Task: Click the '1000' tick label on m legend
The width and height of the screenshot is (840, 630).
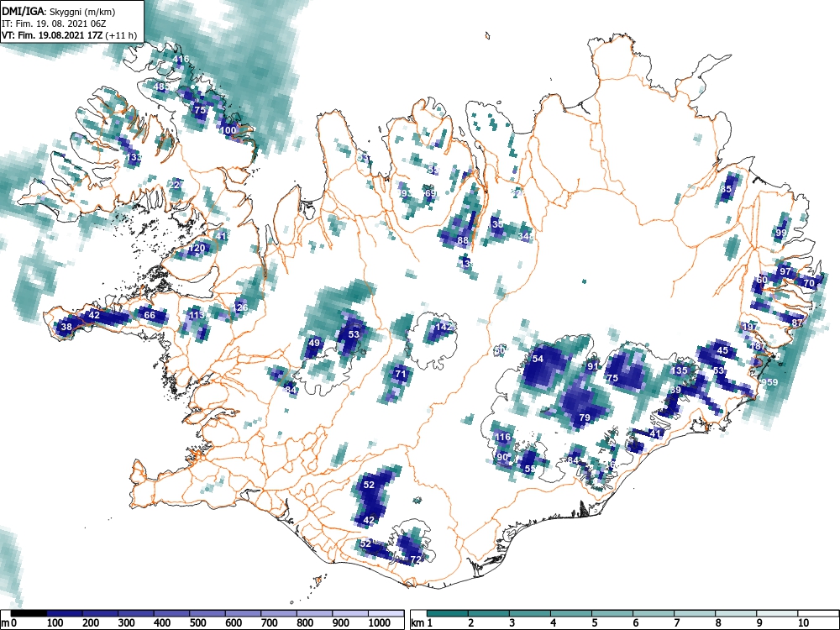Action: point(380,623)
